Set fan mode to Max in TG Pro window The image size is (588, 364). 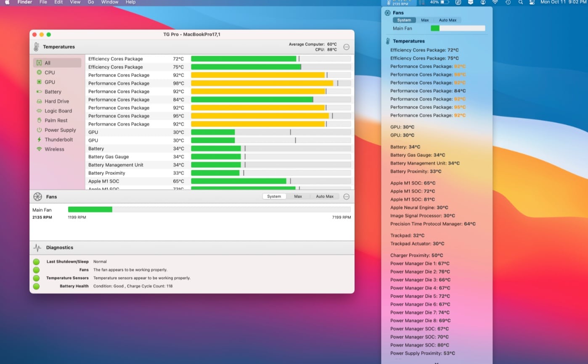[x=298, y=196]
